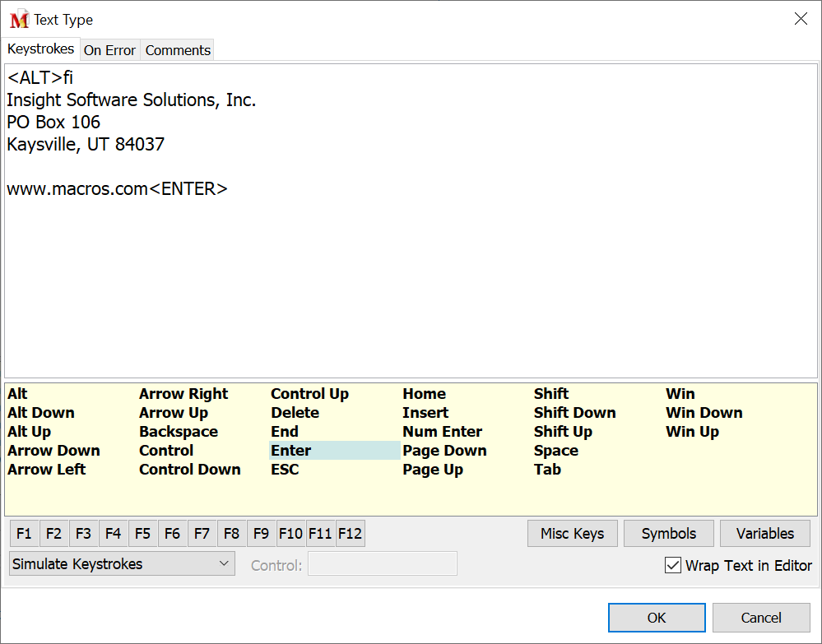Screen dimensions: 822x644
Task: Close the Text Type dialog
Action: tap(801, 19)
